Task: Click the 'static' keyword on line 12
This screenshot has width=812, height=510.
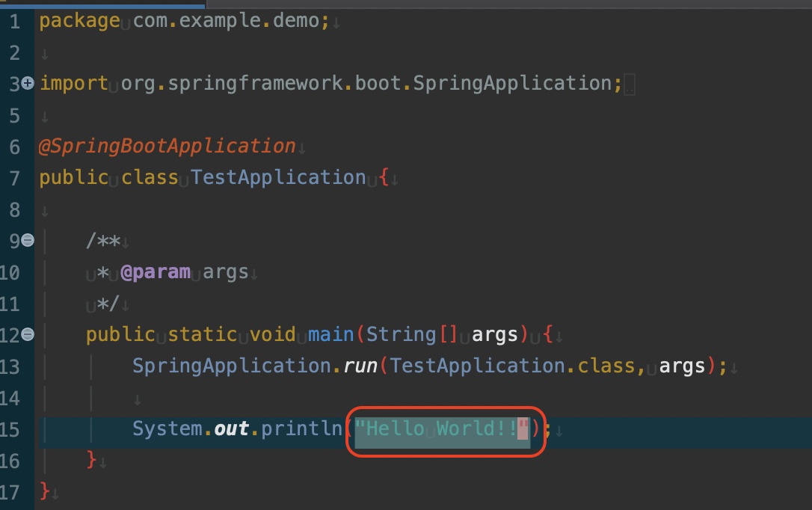Action: [x=203, y=334]
